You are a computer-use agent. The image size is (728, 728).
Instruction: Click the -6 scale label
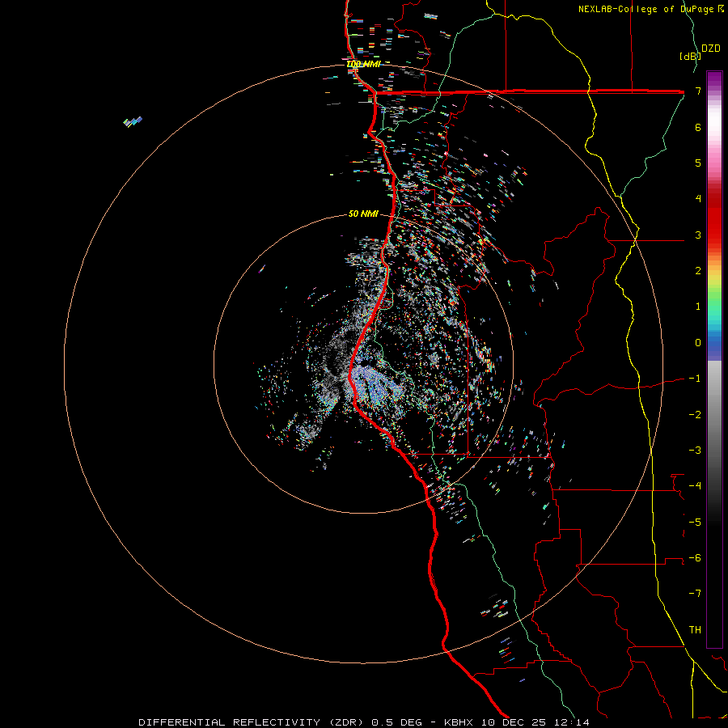pyautogui.click(x=695, y=558)
